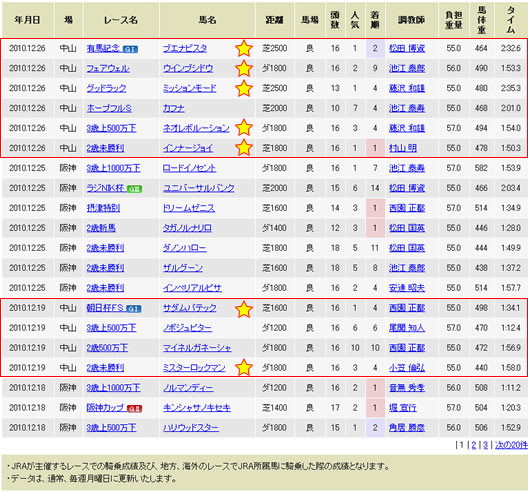Click the 距離 column header
The image size is (528, 492).
tap(275, 20)
